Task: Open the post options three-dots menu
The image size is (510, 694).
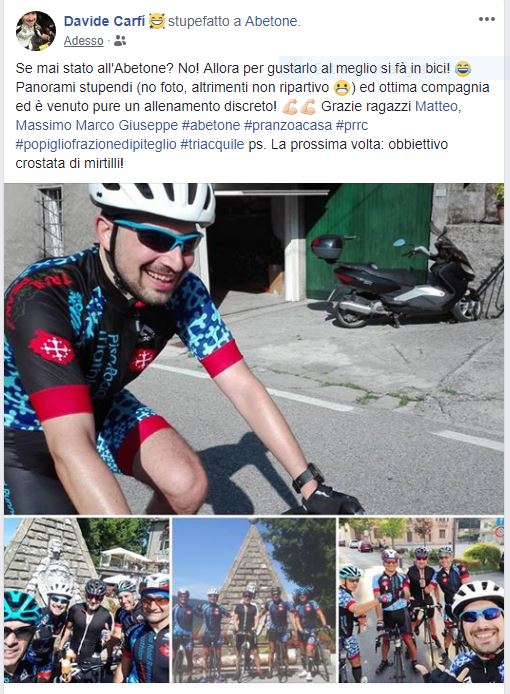Action: 487,19
